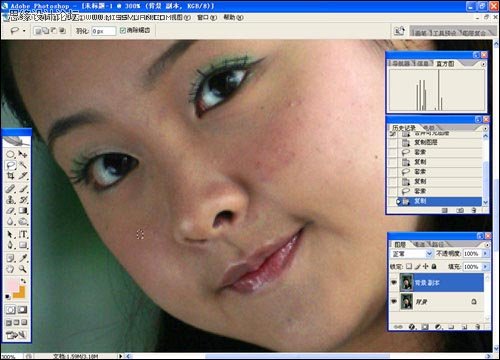Select the Zoom magnifier tool

pos(23,269)
